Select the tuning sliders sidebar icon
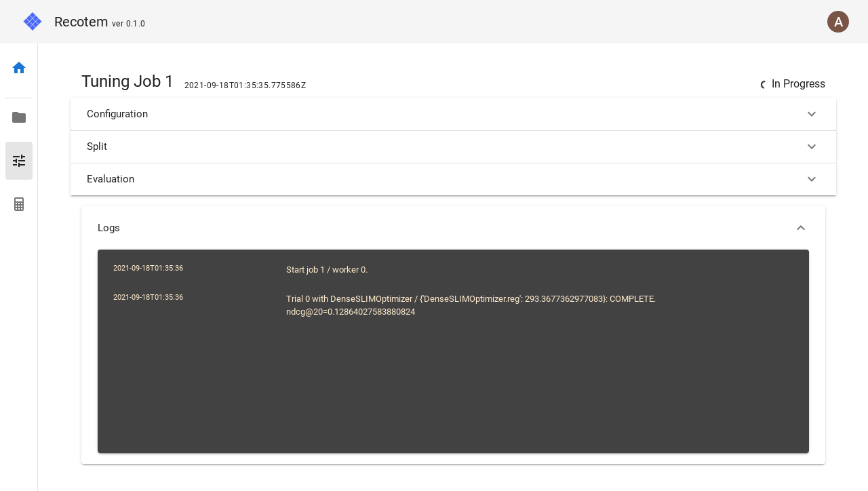This screenshot has height=491, width=868. click(x=19, y=161)
